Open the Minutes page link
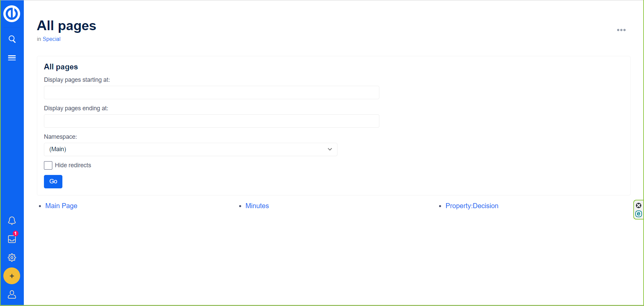Image resolution: width=644 pixels, height=306 pixels. tap(257, 206)
